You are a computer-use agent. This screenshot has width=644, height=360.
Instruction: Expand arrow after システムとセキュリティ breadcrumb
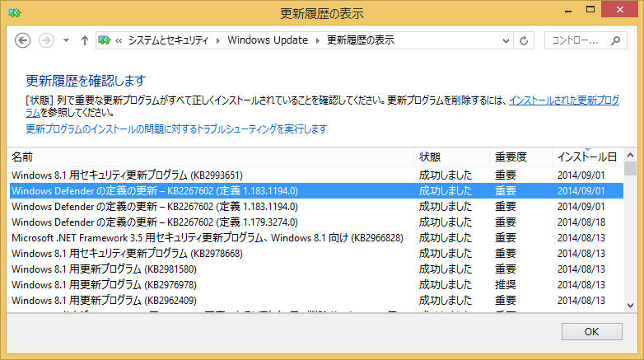coord(218,40)
